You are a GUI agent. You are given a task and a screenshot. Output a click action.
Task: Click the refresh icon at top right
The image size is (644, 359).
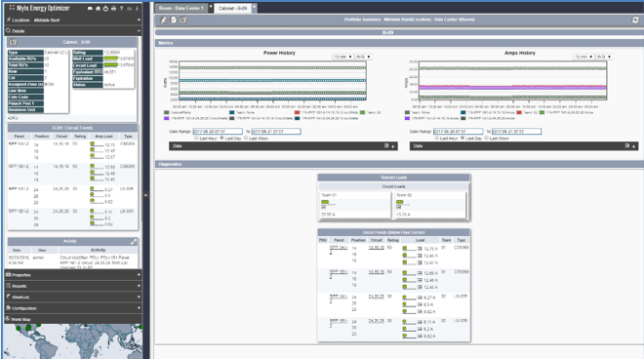tap(635, 20)
